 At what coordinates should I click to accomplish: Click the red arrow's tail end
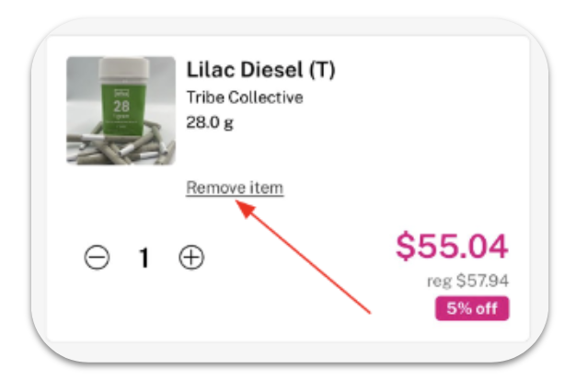369,312
